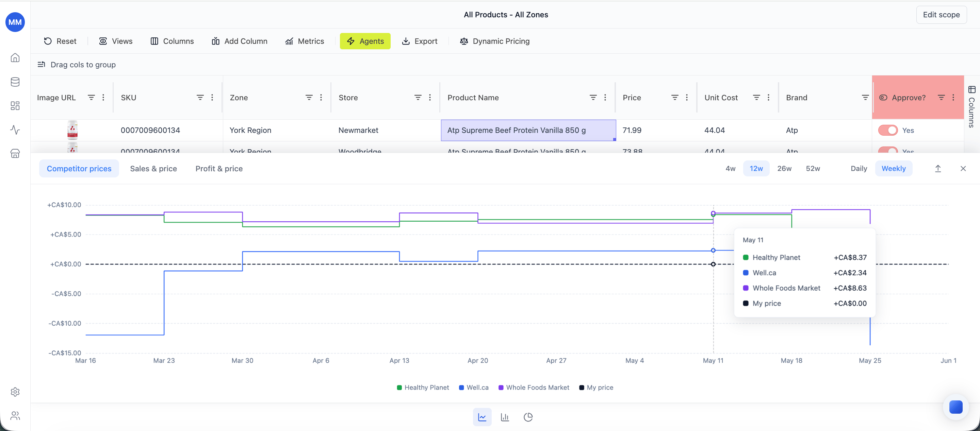Open SKU column menu dots
Screen dimensions: 980x431
(x=212, y=98)
